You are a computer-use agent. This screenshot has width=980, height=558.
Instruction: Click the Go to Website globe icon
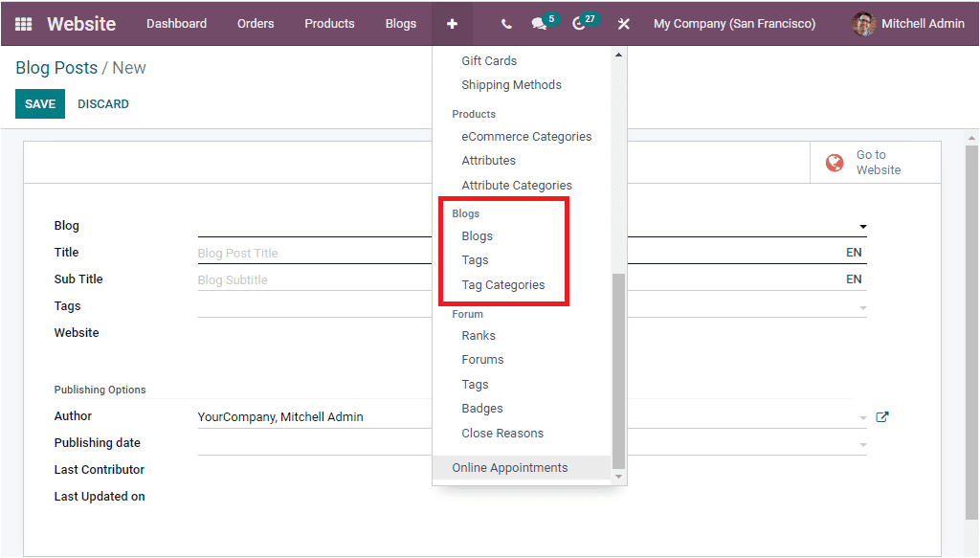pos(835,162)
